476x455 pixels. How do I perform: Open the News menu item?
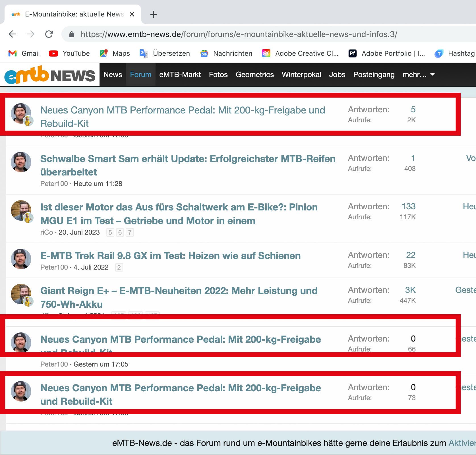(113, 75)
